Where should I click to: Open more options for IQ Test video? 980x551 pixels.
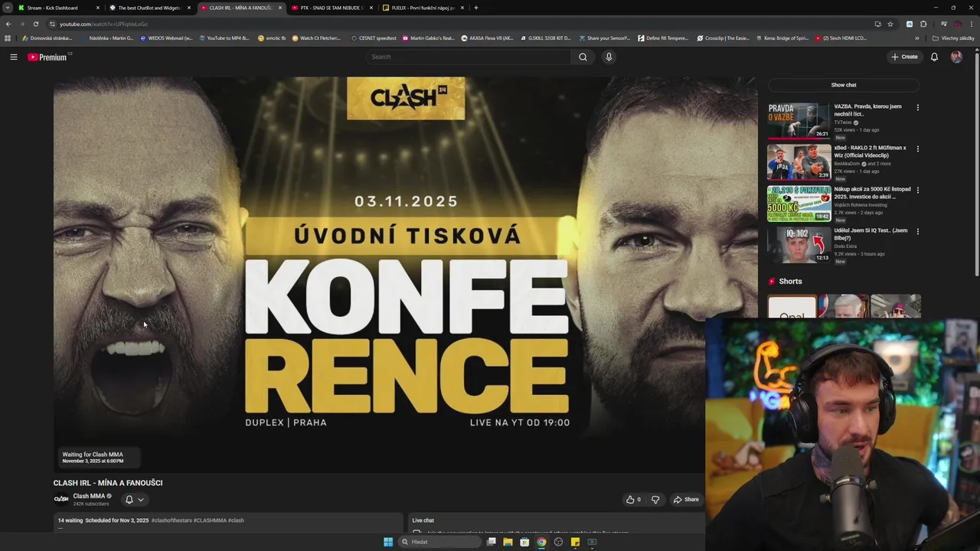917,231
